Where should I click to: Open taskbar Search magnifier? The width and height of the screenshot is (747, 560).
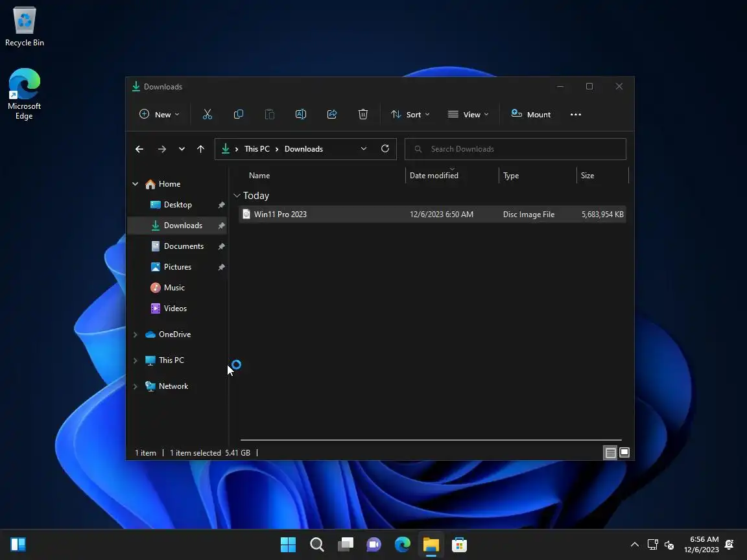[317, 544]
